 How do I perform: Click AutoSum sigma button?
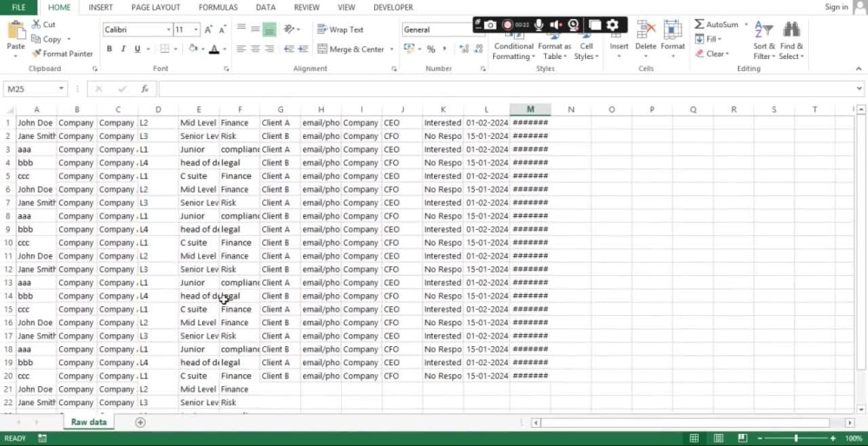point(716,24)
